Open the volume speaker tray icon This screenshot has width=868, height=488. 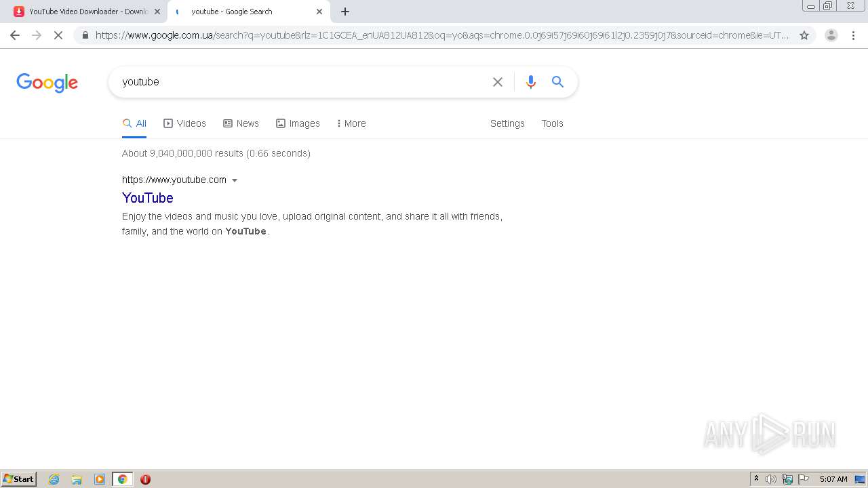[771, 479]
